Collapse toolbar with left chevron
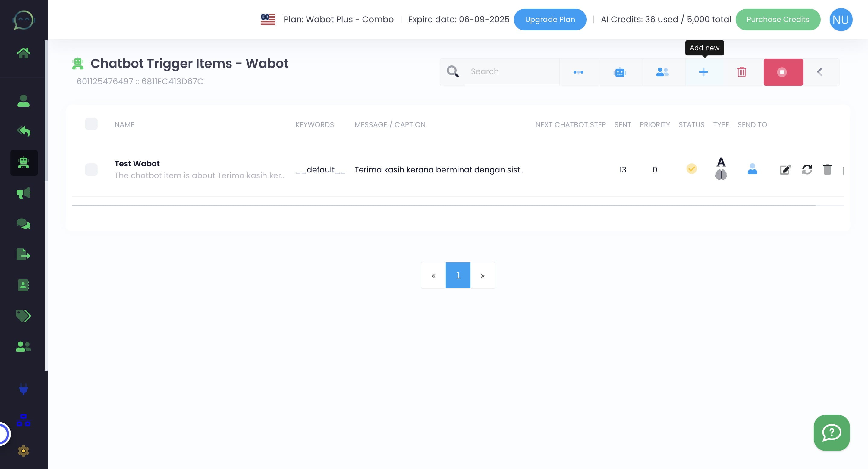Image resolution: width=868 pixels, height=469 pixels. click(820, 72)
